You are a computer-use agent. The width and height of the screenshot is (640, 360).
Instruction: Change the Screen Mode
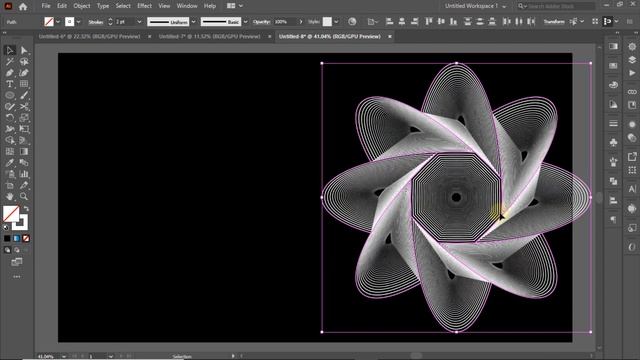click(x=17, y=262)
